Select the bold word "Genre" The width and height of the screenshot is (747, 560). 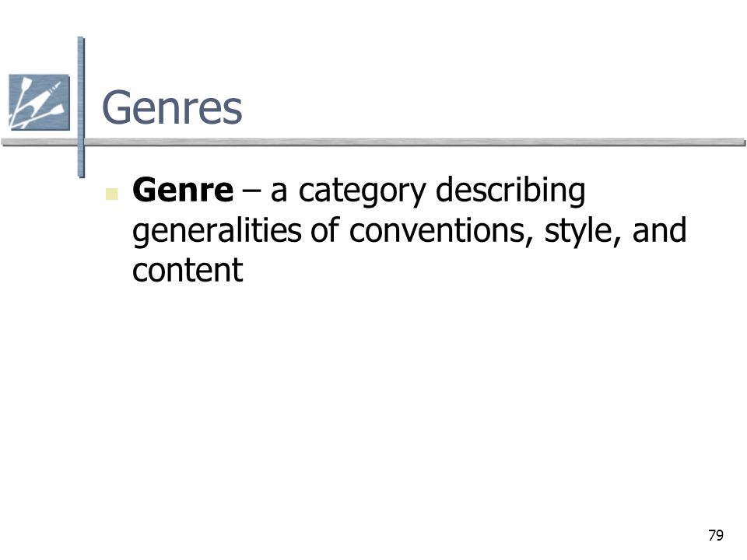click(x=183, y=190)
